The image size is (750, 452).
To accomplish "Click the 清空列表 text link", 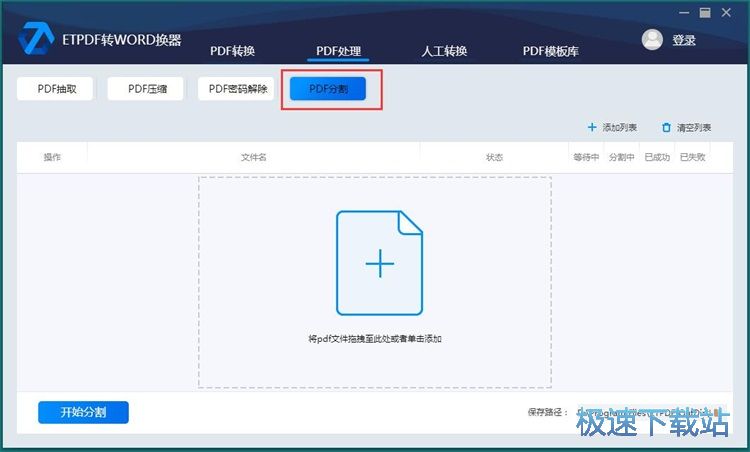I will [x=694, y=128].
